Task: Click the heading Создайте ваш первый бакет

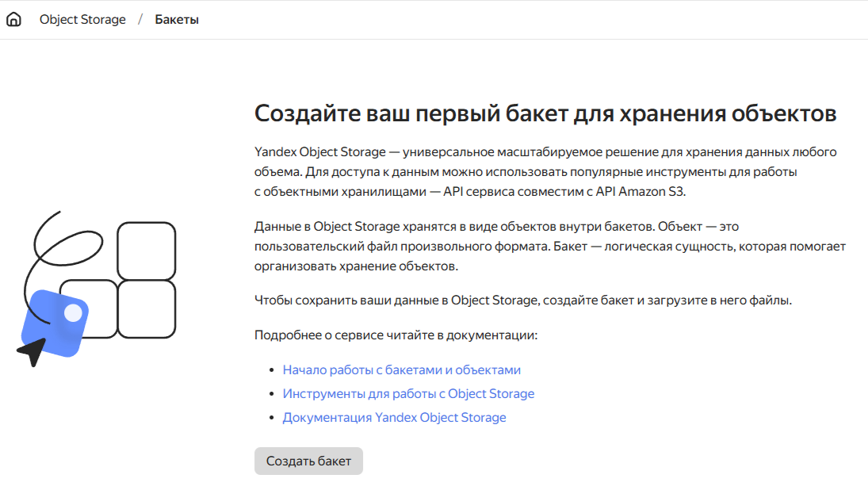Action: pos(545,113)
